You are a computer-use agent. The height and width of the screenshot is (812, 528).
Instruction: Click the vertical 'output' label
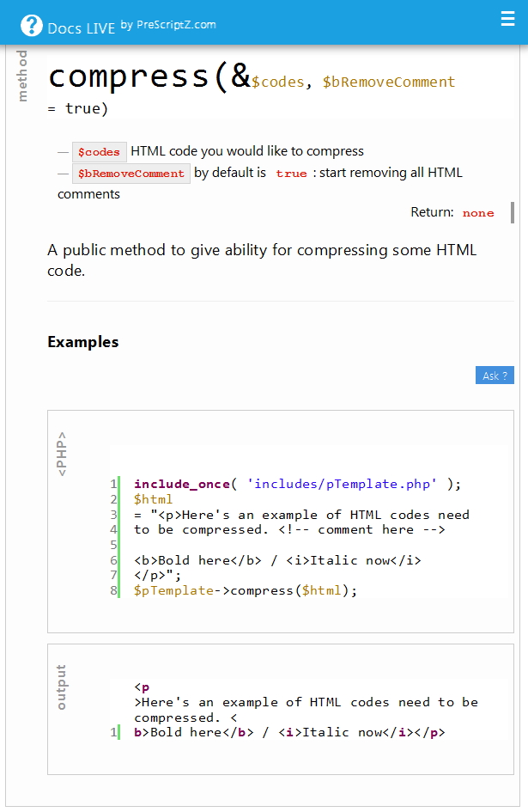tap(61, 687)
